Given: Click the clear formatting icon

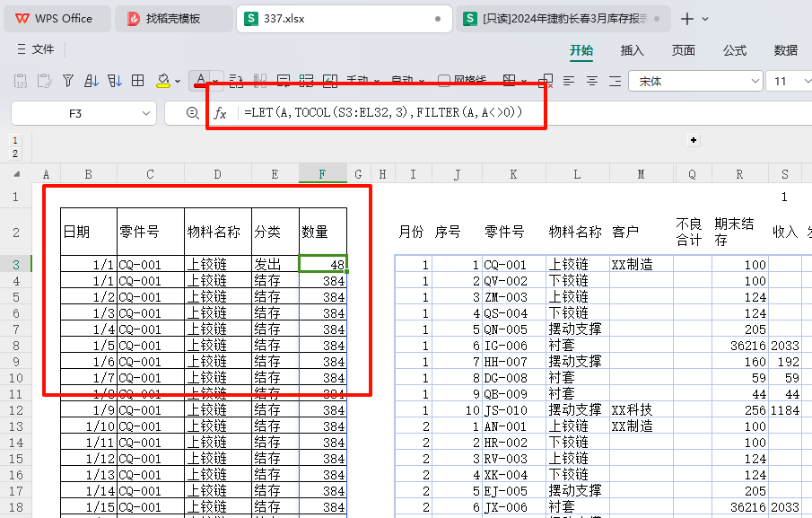Looking at the screenshot, I should click(x=546, y=81).
